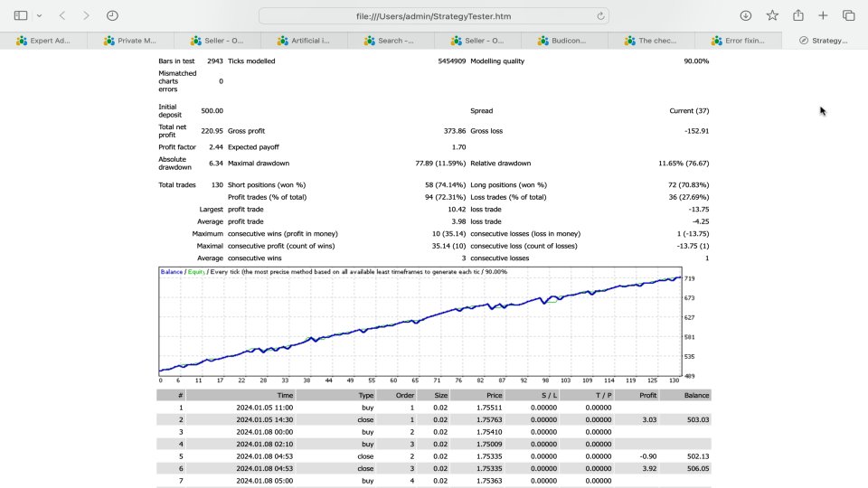Click Initial deposit value 500.00
Image resolution: width=868 pixels, height=488 pixels.
[212, 110]
